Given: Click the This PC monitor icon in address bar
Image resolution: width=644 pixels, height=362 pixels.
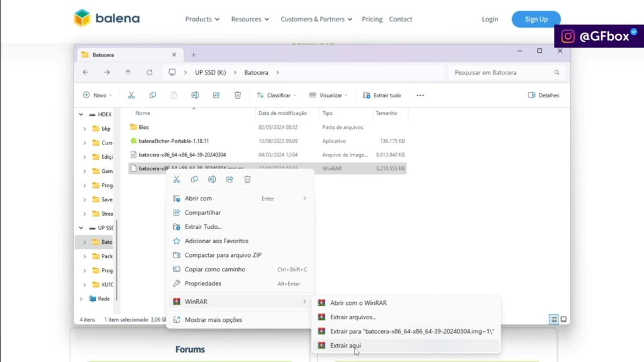Looking at the screenshot, I should [x=172, y=72].
